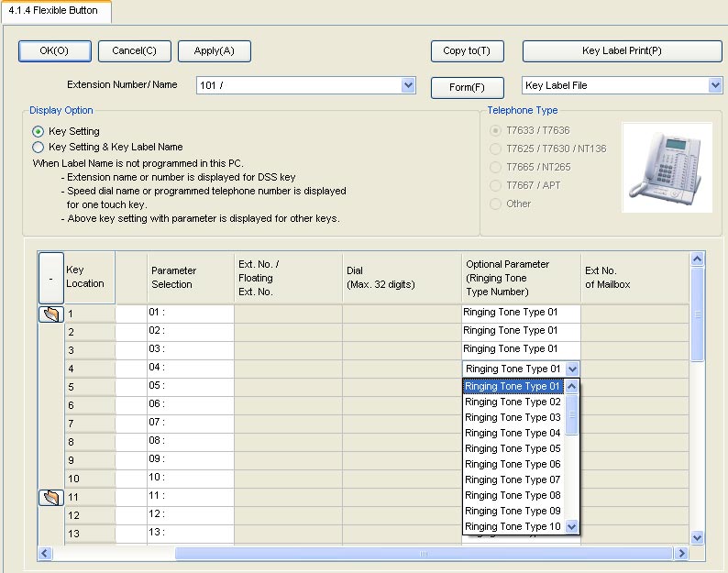Switch to the 4.1.4 Flexible Button tab
728x573 pixels.
point(53,11)
